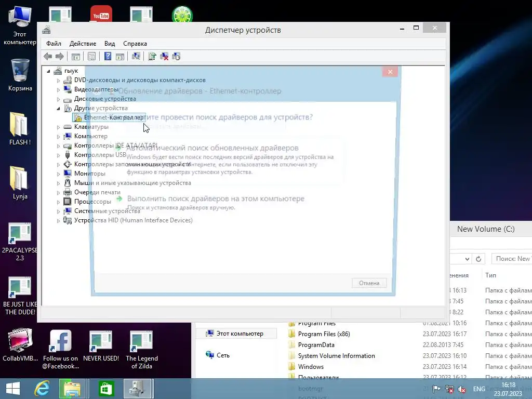Open the Windows Start button
Viewport: 532px width, 399px height.
coord(13,389)
